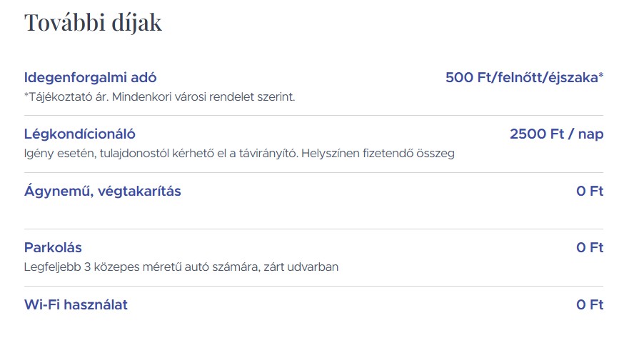The image size is (644, 338).
Task: Select the "Idegenforgalmi adó" fee label
Action: coord(90,77)
